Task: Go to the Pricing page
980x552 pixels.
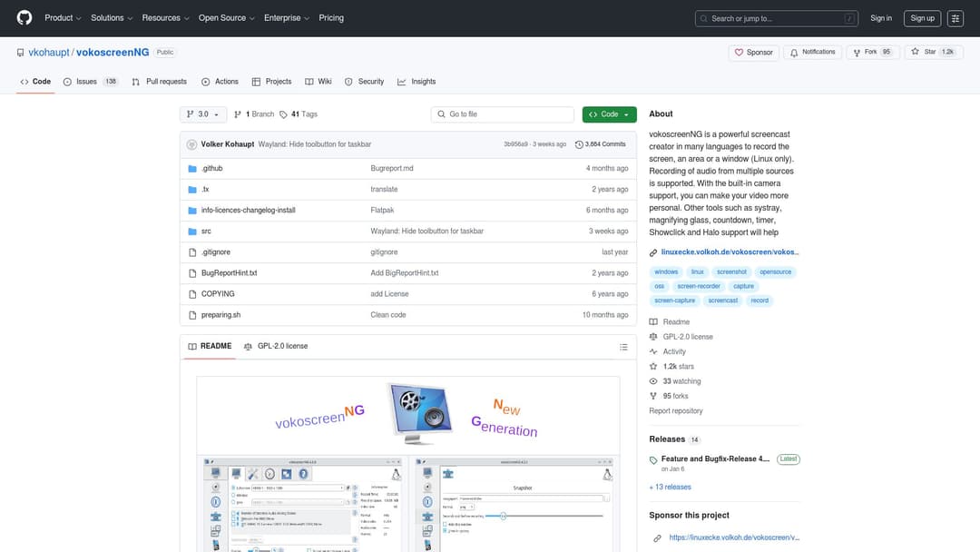Action: (x=331, y=18)
